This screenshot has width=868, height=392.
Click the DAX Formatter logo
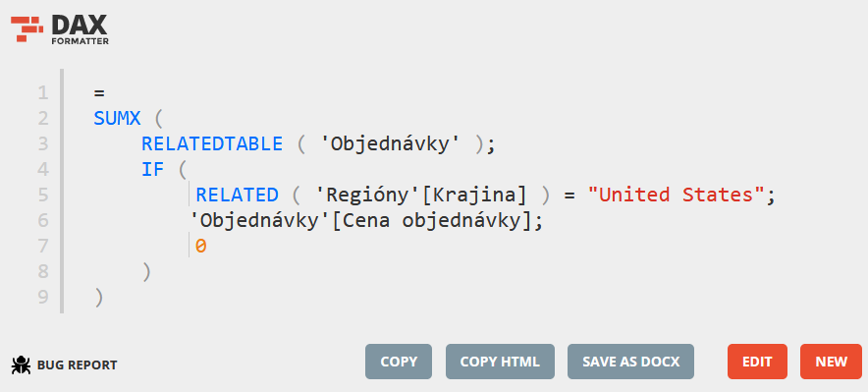[x=60, y=28]
